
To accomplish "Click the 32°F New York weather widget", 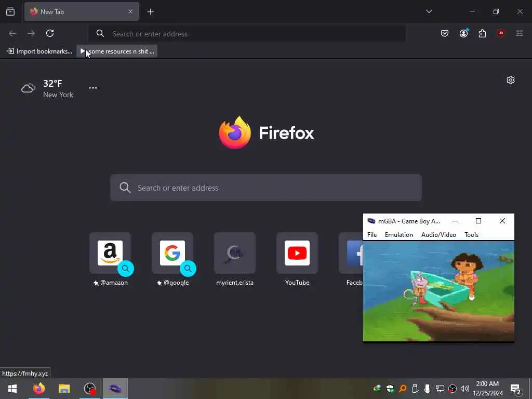I will point(47,88).
